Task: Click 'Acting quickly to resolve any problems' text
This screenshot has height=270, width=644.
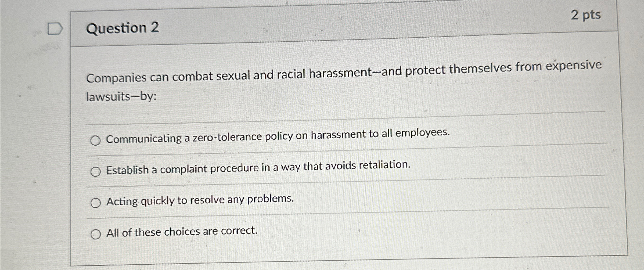Action: click(x=200, y=200)
